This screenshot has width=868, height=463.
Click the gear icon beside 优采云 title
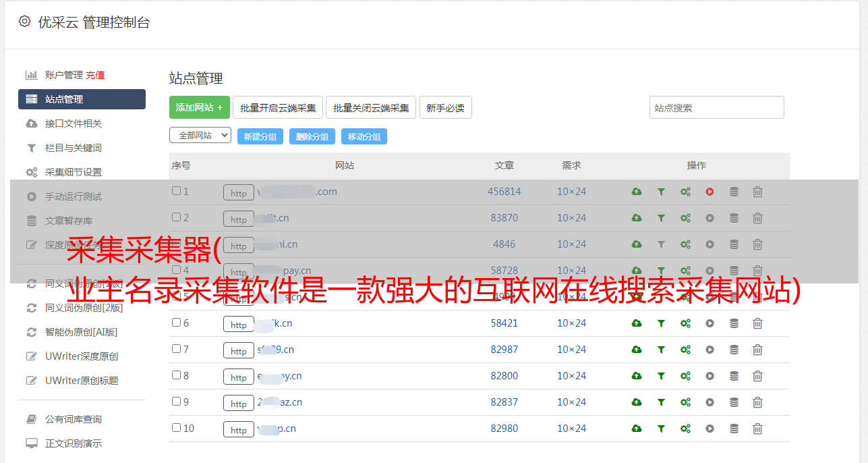tap(25, 22)
